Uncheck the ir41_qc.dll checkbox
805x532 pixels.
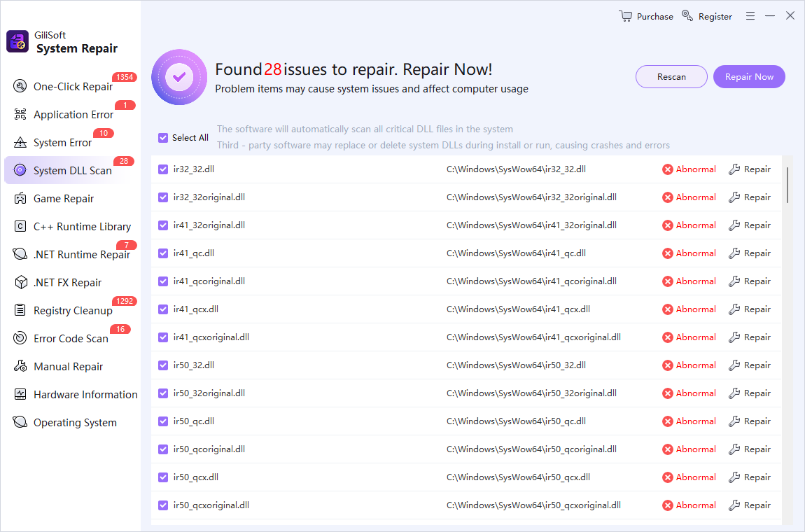click(x=162, y=253)
